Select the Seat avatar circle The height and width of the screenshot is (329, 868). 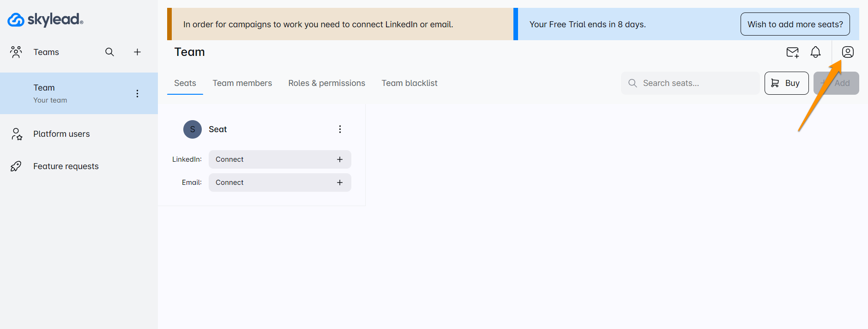(x=193, y=129)
